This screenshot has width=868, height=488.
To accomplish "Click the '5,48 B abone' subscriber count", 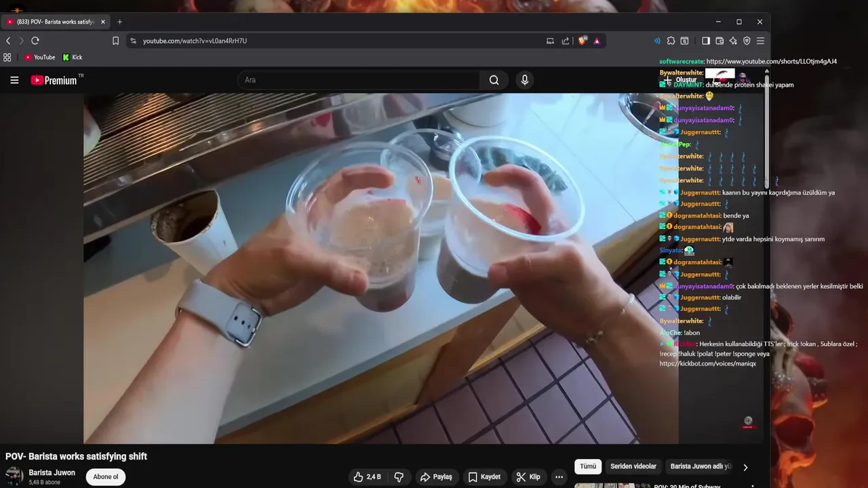I will pos(45,483).
